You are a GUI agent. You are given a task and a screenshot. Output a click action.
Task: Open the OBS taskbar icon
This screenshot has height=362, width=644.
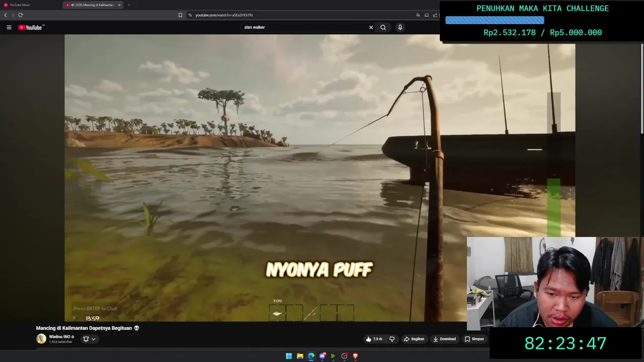pos(344,356)
